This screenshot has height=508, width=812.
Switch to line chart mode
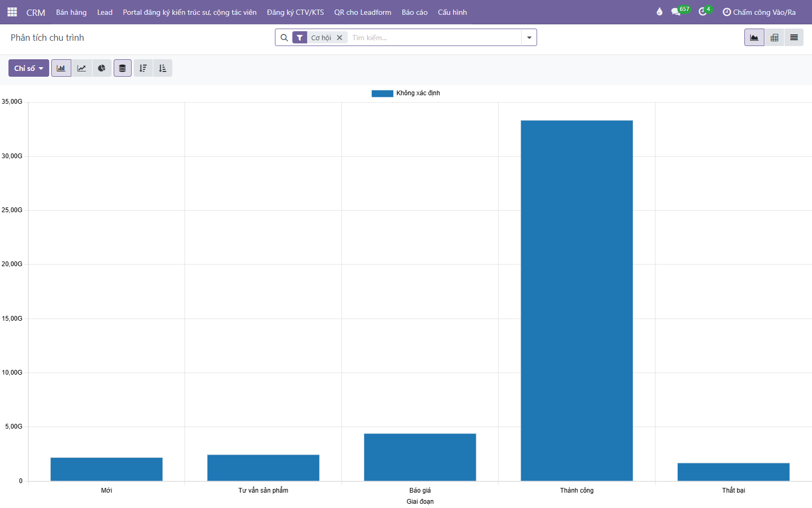point(81,68)
